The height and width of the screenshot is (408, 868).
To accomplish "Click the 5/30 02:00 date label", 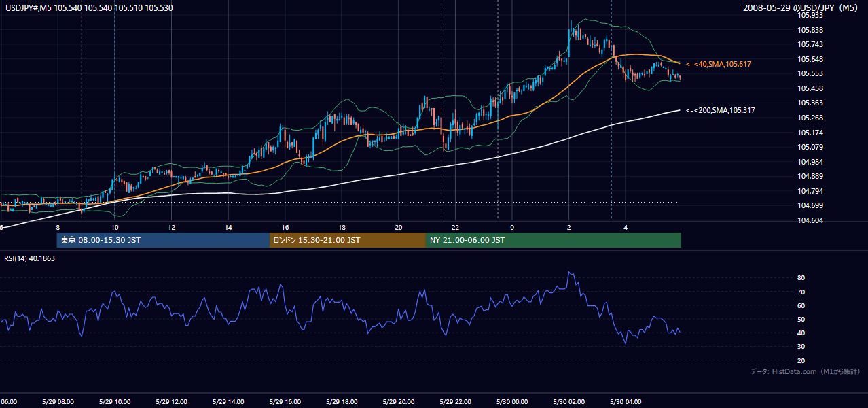I will point(568,402).
